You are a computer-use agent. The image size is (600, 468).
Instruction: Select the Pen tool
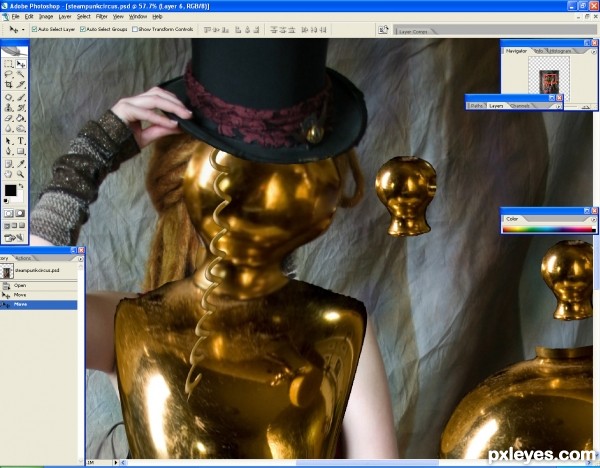[x=9, y=152]
